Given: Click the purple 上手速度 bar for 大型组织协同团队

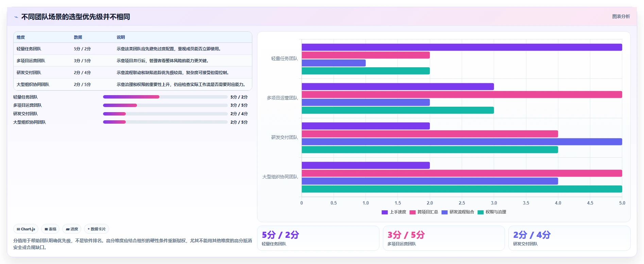Looking at the screenshot, I should [366, 165].
